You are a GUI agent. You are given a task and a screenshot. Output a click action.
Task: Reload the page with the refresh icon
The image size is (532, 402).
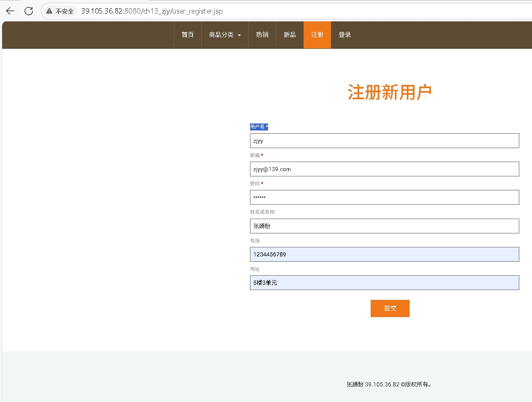pos(29,11)
